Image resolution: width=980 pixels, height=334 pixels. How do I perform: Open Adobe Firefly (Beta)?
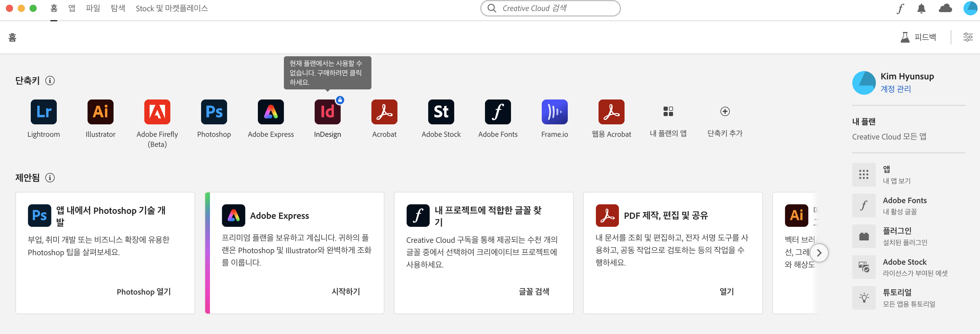pos(157,112)
